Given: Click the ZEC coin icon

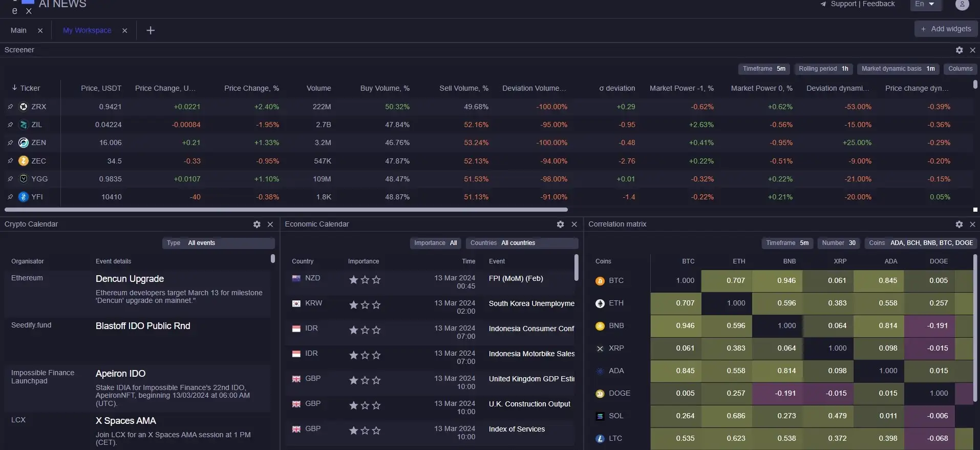Looking at the screenshot, I should pyautogui.click(x=24, y=161).
